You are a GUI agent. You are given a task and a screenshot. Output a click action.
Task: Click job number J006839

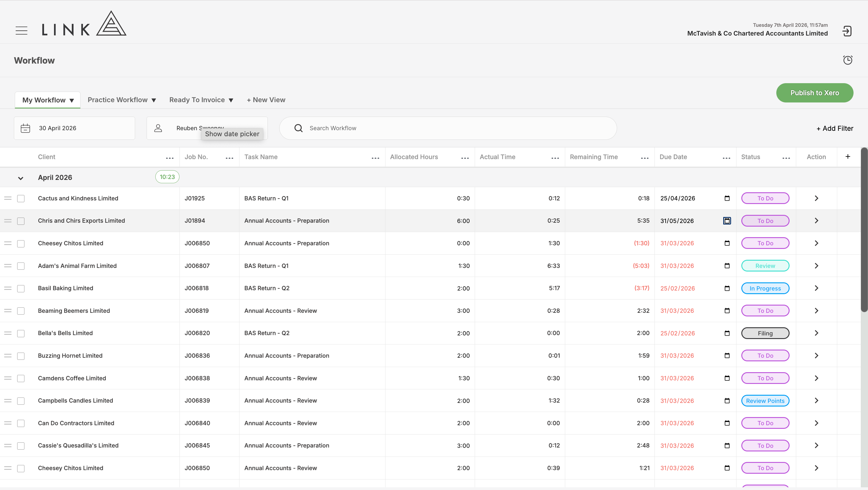(197, 400)
